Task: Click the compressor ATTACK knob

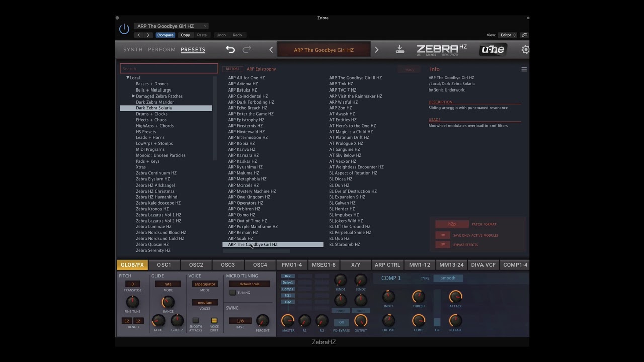Action: pyautogui.click(x=455, y=296)
